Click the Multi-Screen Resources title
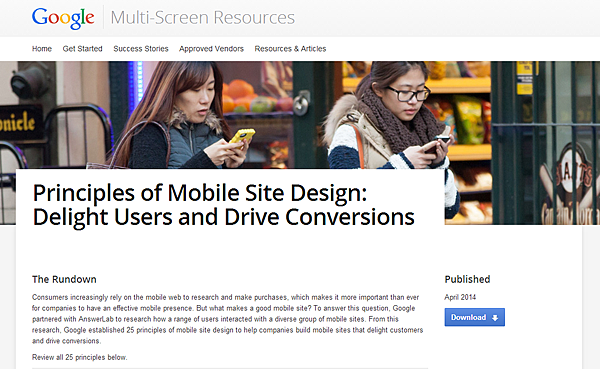 (203, 18)
